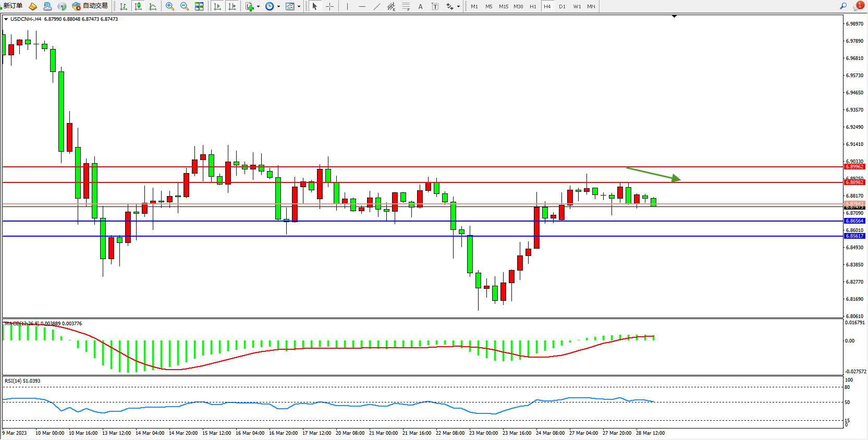Select the text label tool
868x440 pixels.
(x=421, y=6)
